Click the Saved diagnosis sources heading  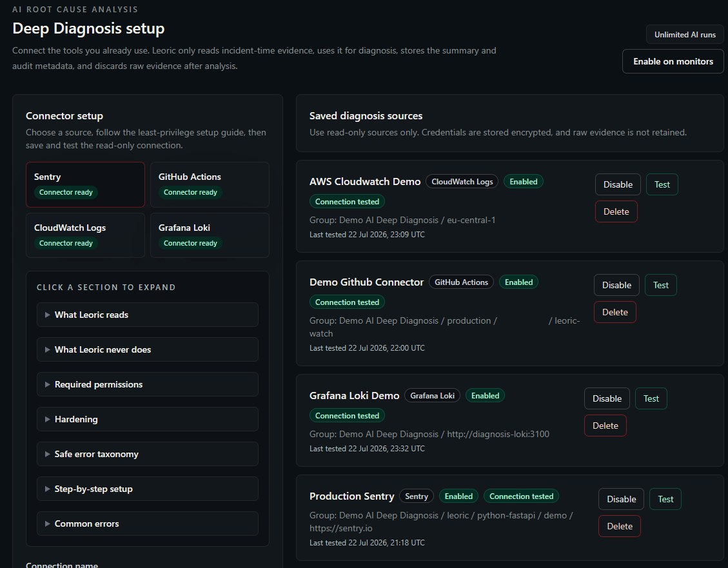coord(366,116)
